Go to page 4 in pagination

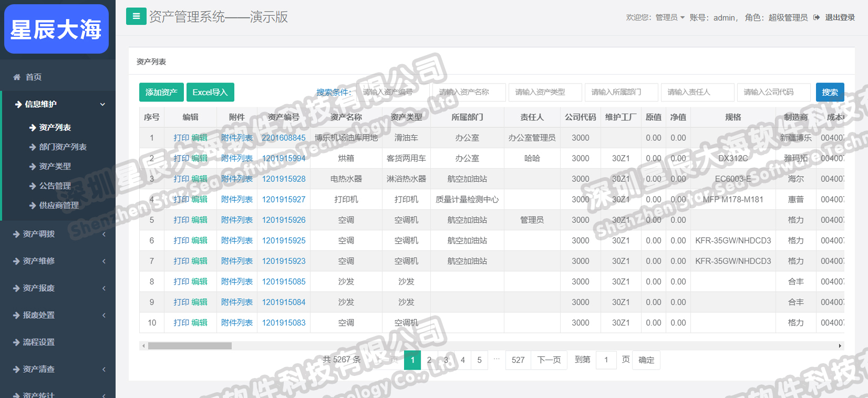click(x=462, y=360)
